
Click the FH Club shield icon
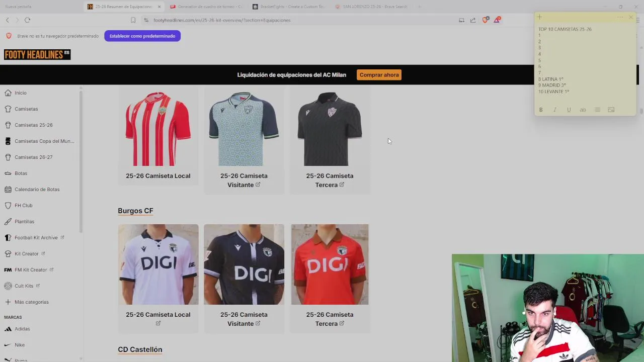8,205
